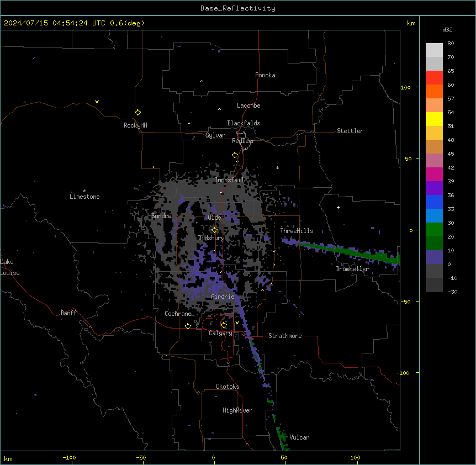Pick the magenta 39-42 dBZ legend swatch

click(x=434, y=174)
